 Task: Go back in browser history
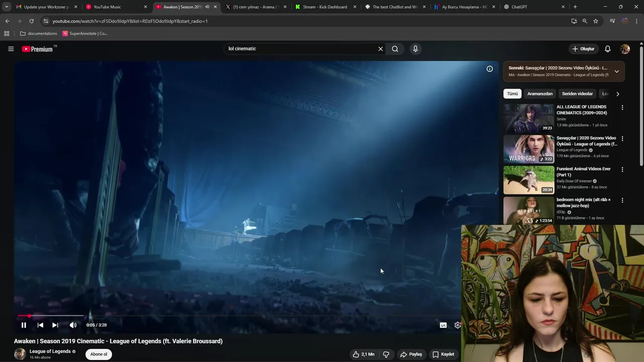[7, 21]
